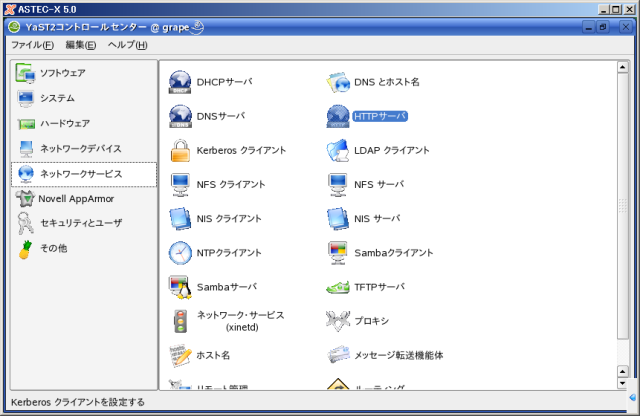640x416 pixels.
Task: Open the 編集(E) menu
Action: coord(81,45)
